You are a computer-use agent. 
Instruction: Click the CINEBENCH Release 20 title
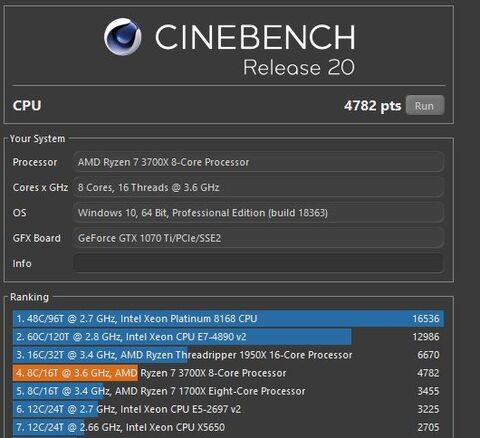[255, 49]
